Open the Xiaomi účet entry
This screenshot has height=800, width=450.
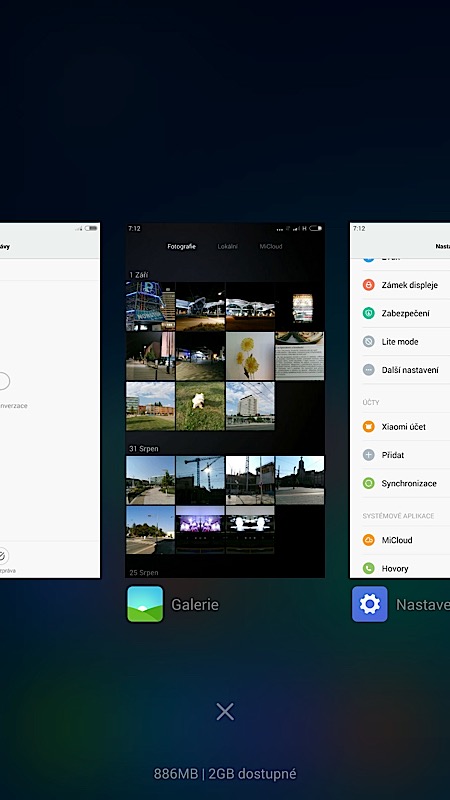(x=400, y=427)
